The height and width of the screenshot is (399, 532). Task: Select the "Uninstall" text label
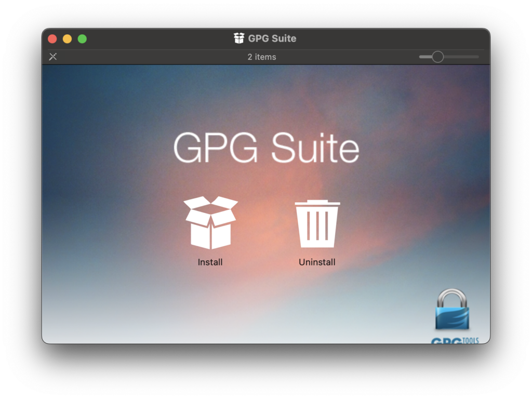coord(317,262)
